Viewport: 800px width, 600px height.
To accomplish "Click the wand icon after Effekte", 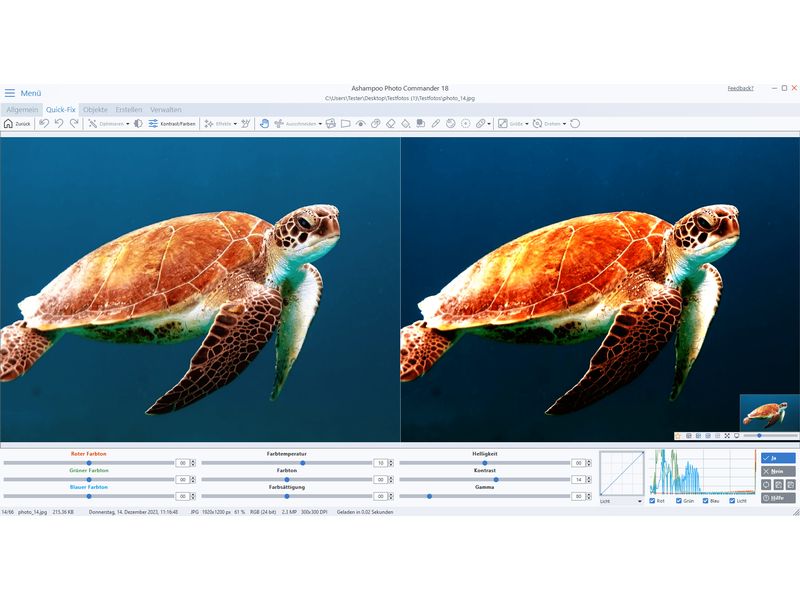I will [x=246, y=123].
